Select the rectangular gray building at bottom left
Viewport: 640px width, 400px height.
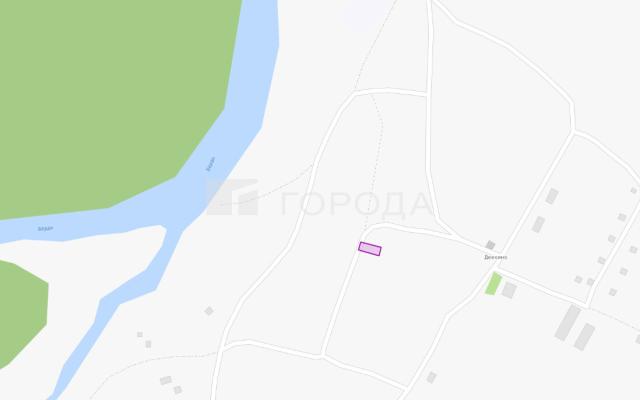click(166, 380)
